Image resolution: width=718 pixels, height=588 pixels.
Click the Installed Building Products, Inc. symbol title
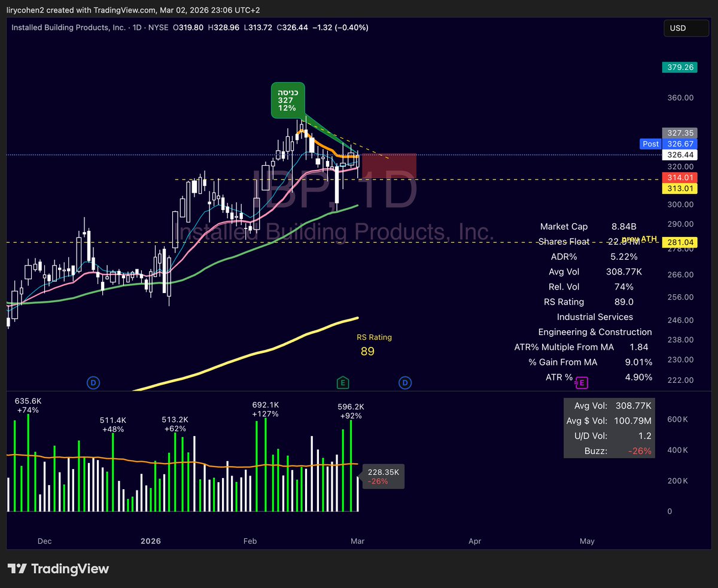(x=69, y=28)
